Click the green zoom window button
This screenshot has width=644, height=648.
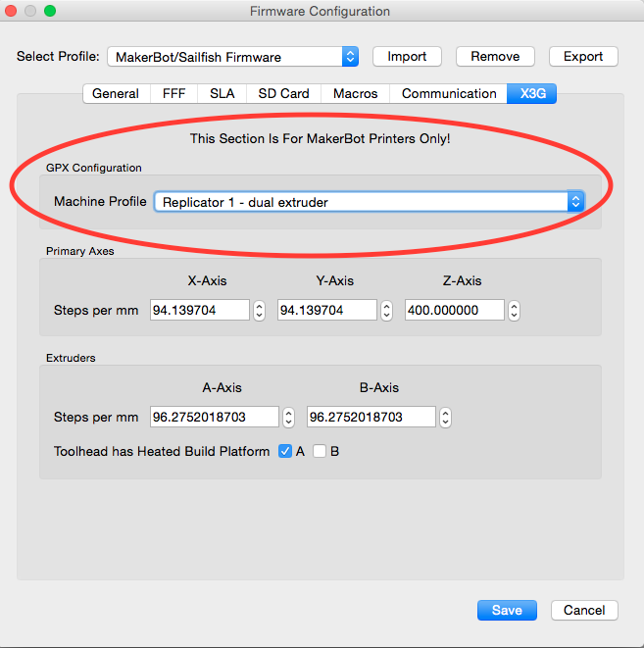[x=50, y=11]
